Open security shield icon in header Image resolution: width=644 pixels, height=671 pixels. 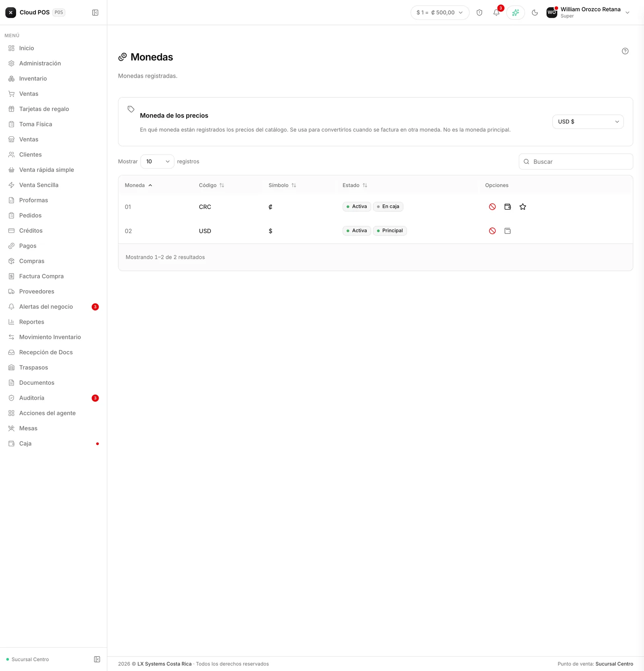[x=479, y=12]
